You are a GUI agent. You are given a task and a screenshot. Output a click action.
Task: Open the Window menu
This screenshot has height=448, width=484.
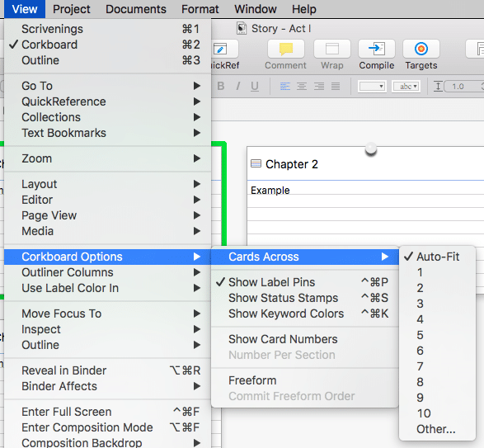[256, 9]
